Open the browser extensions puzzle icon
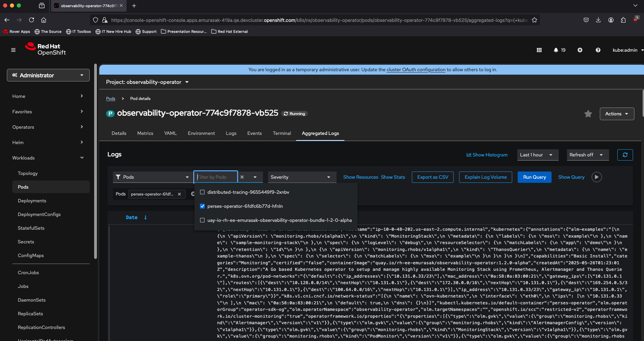The image size is (644, 341). (623, 20)
